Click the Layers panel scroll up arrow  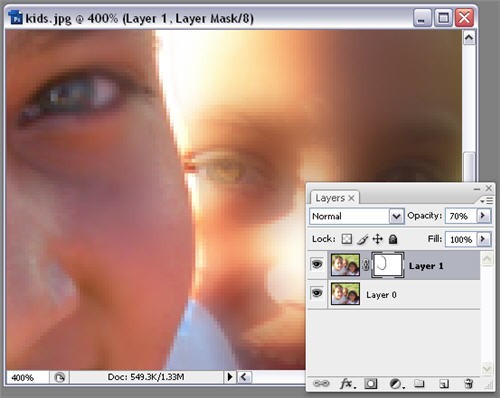[487, 259]
